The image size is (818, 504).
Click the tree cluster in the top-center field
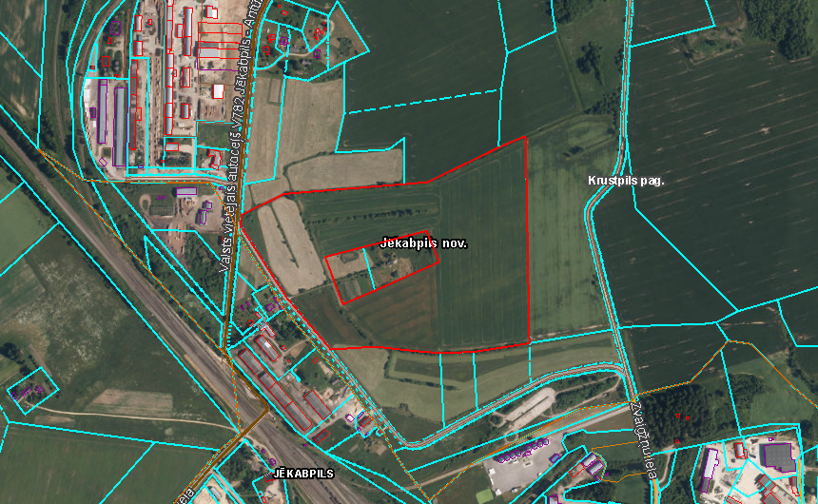(x=587, y=62)
